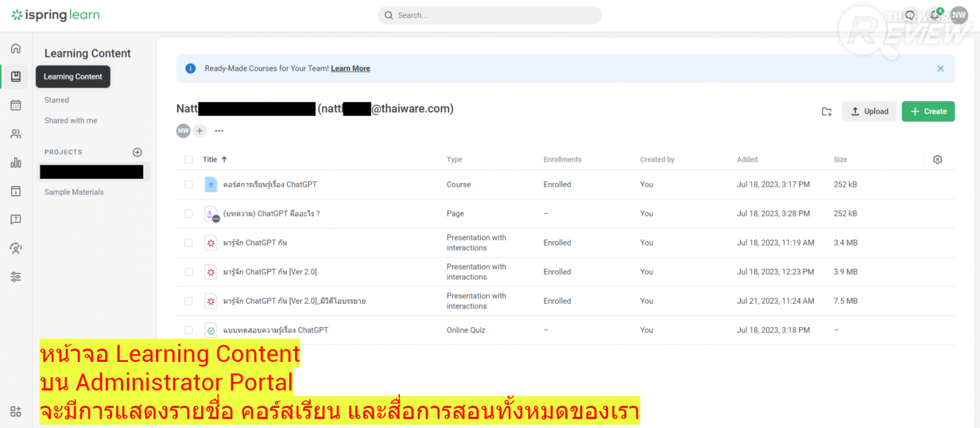Select checkbox for แบบทดสอบความรู้เรื่อง ChatGPT quiz
980x428 pixels.
(189, 330)
